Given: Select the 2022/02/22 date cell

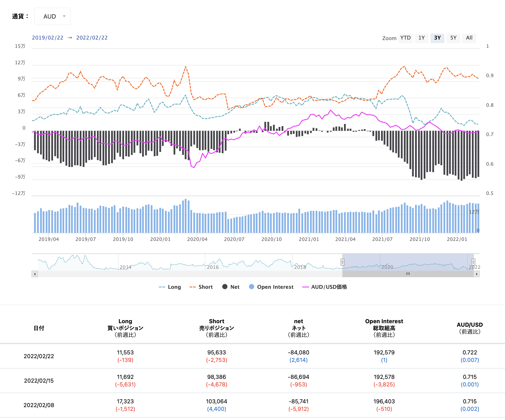Looking at the screenshot, I should (39, 356).
